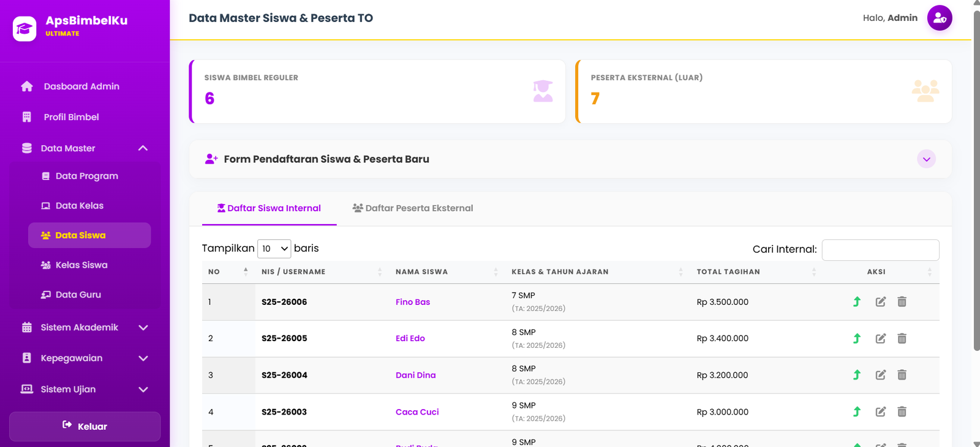
Task: Click total tagihan Rp 3.400.000
Action: pyautogui.click(x=723, y=338)
